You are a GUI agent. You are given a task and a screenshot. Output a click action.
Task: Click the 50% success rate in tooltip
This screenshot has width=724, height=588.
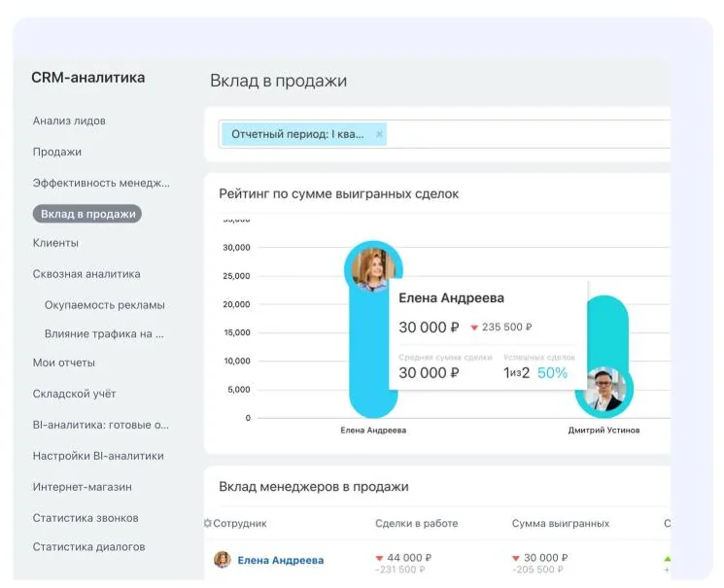[x=552, y=373]
